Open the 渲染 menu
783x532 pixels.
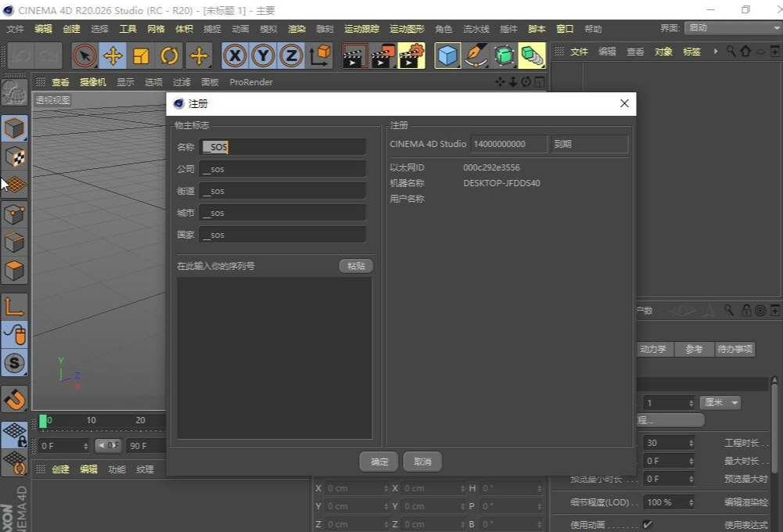point(296,29)
